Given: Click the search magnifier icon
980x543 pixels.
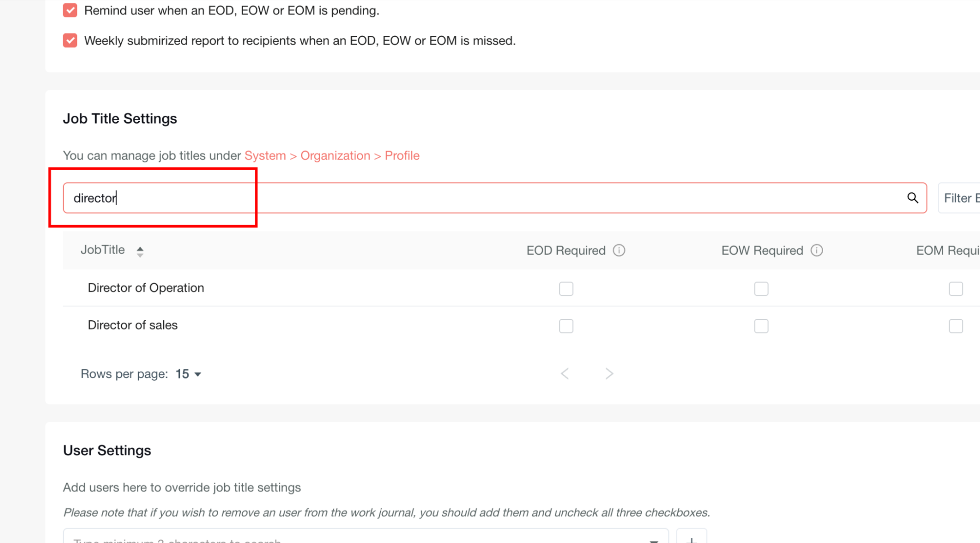Looking at the screenshot, I should [x=912, y=198].
